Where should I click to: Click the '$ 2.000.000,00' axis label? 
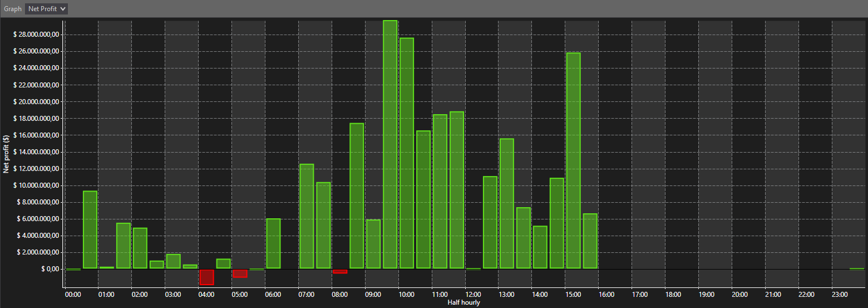(37, 252)
